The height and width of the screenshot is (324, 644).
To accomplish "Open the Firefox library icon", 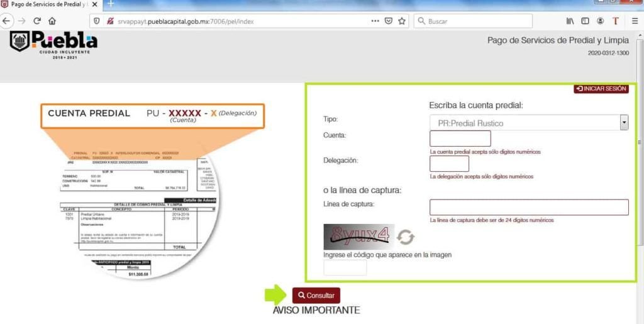I will [x=570, y=21].
